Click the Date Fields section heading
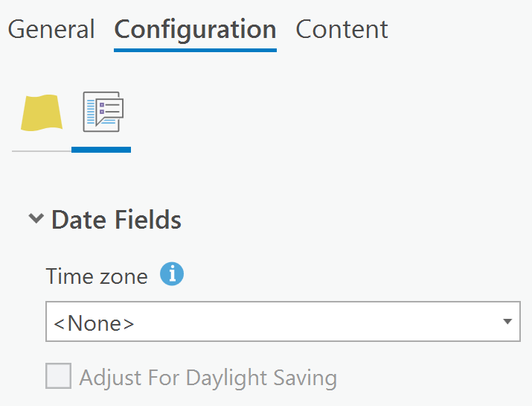This screenshot has width=532, height=406. tap(116, 220)
